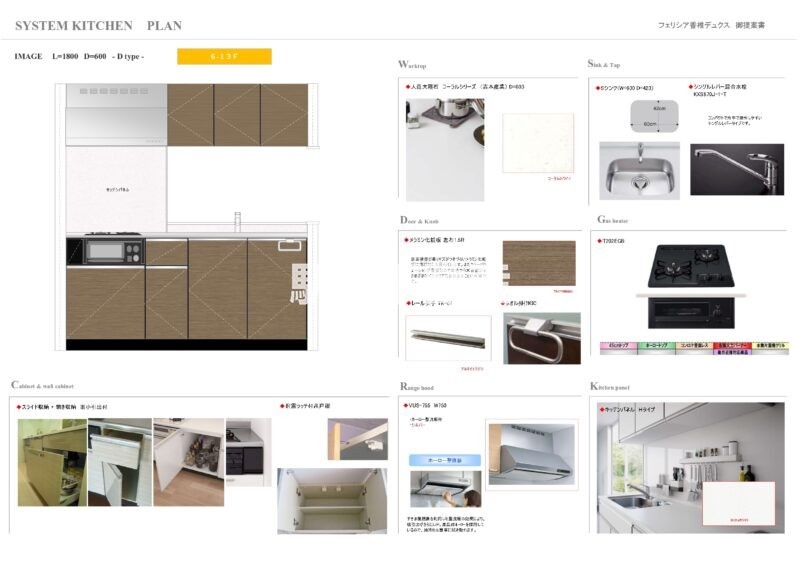The image size is (800, 566).
Task: Click the range hood in kitchen elevation
Action: (x=115, y=114)
